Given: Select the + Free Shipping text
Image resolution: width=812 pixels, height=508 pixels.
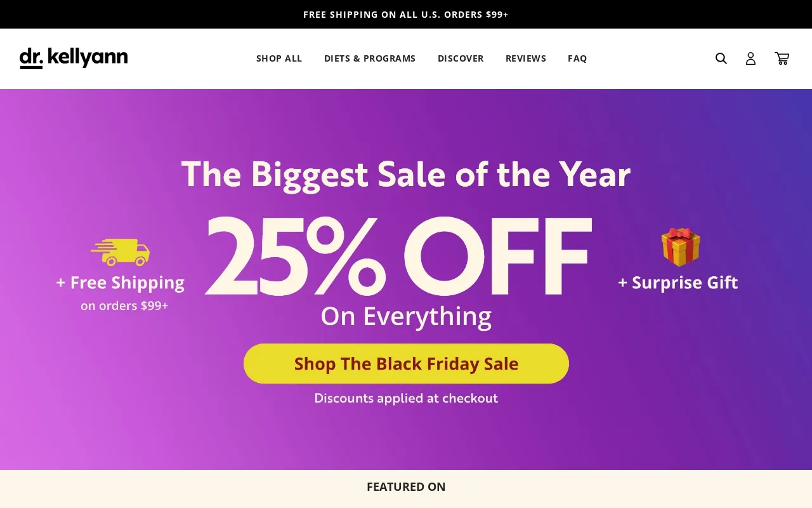Looking at the screenshot, I should pyautogui.click(x=121, y=283).
